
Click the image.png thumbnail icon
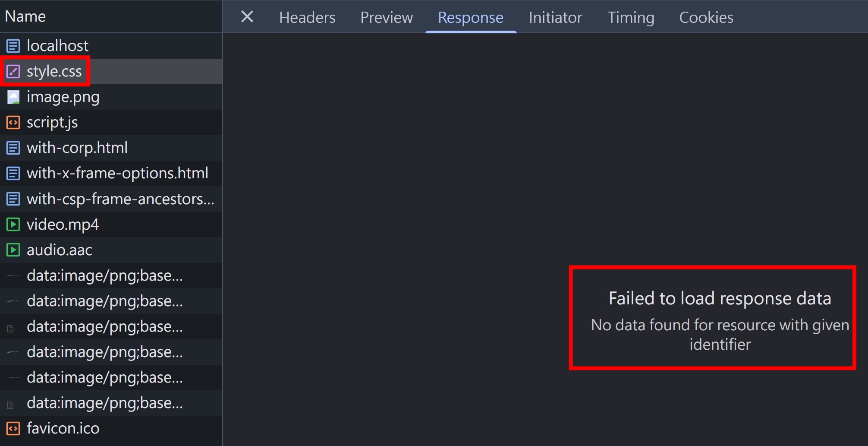click(x=13, y=97)
